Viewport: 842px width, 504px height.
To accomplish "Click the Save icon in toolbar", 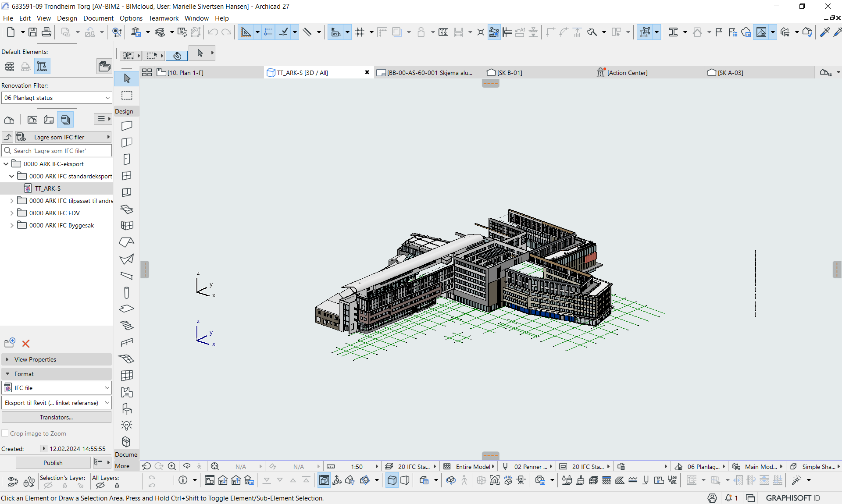I will point(33,32).
